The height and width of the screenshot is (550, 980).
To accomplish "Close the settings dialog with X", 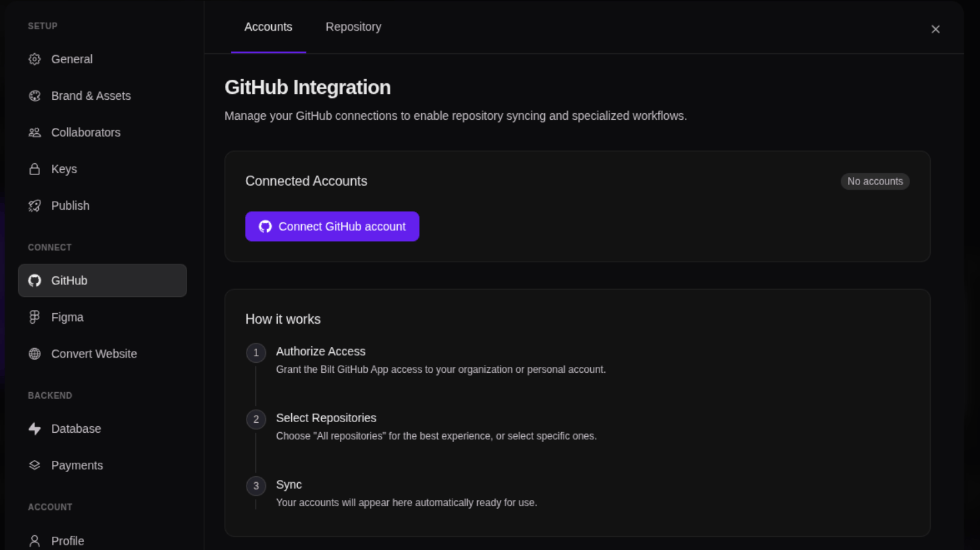I will click(935, 29).
